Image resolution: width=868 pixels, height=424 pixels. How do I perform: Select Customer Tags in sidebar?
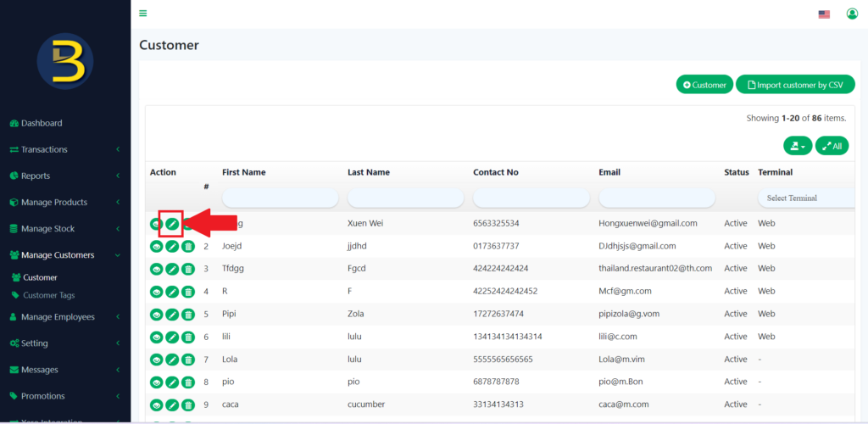(48, 295)
